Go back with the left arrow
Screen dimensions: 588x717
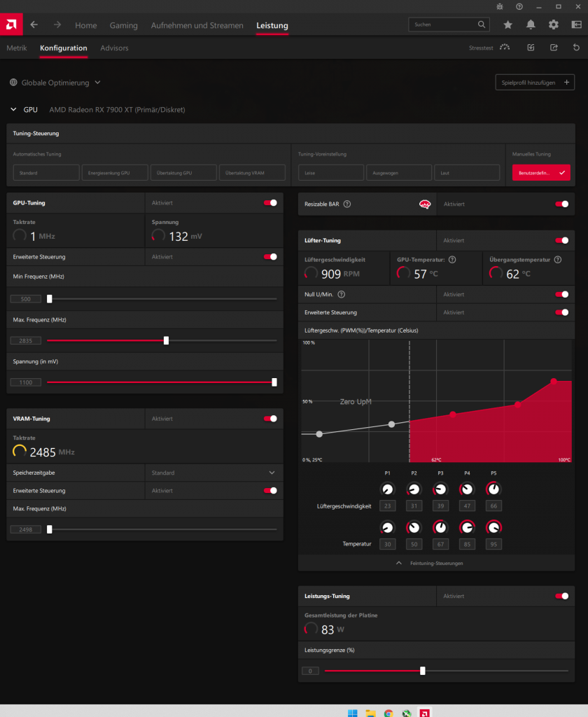[34, 25]
